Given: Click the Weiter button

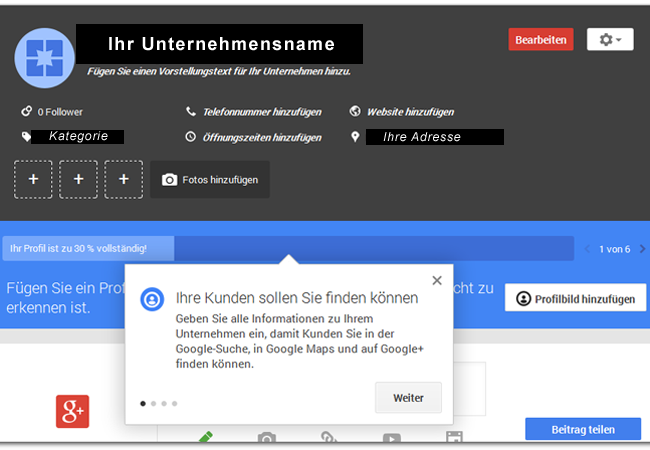Looking at the screenshot, I should tap(408, 398).
